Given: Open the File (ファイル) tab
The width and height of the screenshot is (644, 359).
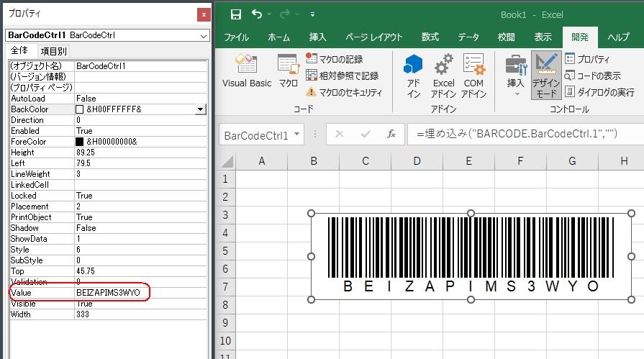Looking at the screenshot, I should click(x=236, y=37).
